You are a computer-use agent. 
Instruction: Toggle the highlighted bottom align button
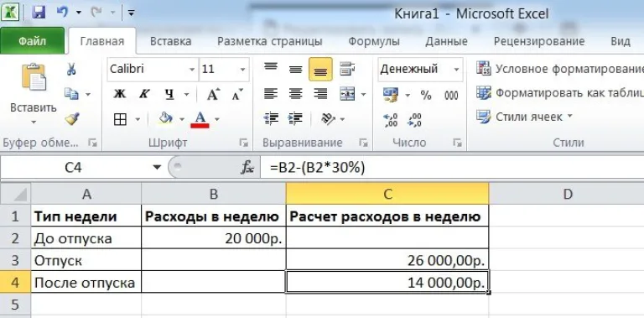pos(320,69)
